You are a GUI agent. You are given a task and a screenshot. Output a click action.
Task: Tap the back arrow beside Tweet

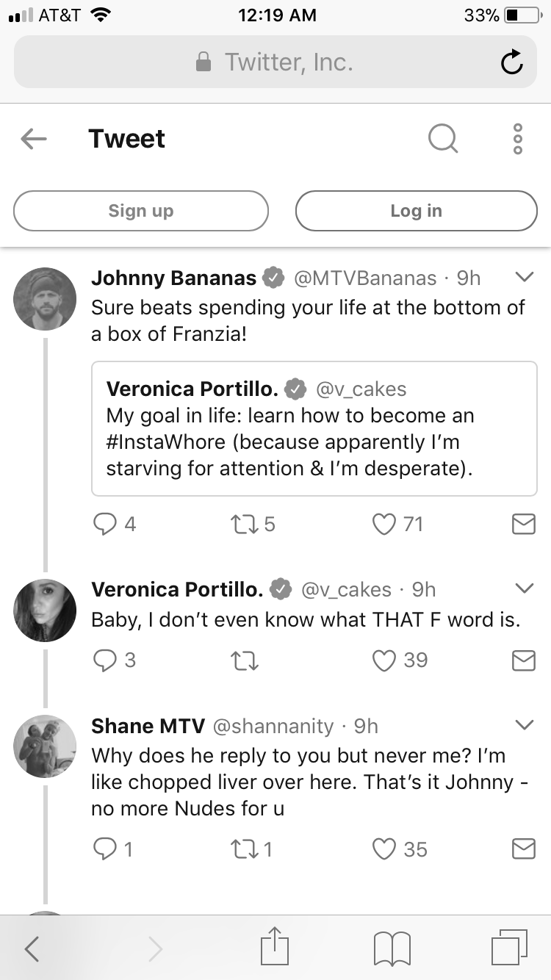pyautogui.click(x=34, y=139)
